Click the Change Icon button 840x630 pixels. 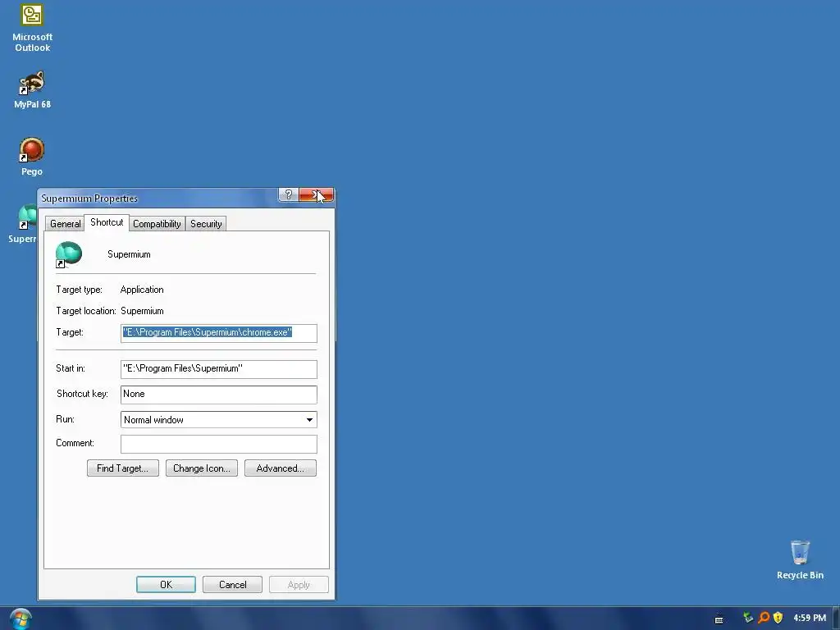pyautogui.click(x=202, y=468)
